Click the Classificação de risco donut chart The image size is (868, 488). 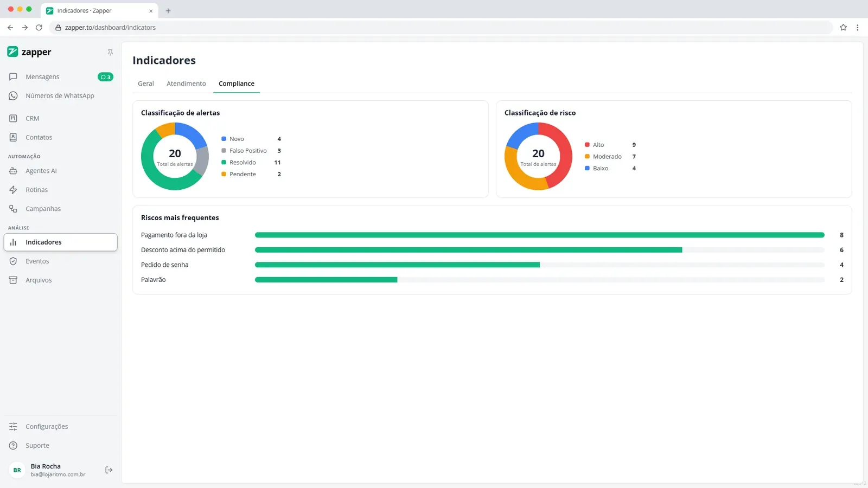(538, 156)
